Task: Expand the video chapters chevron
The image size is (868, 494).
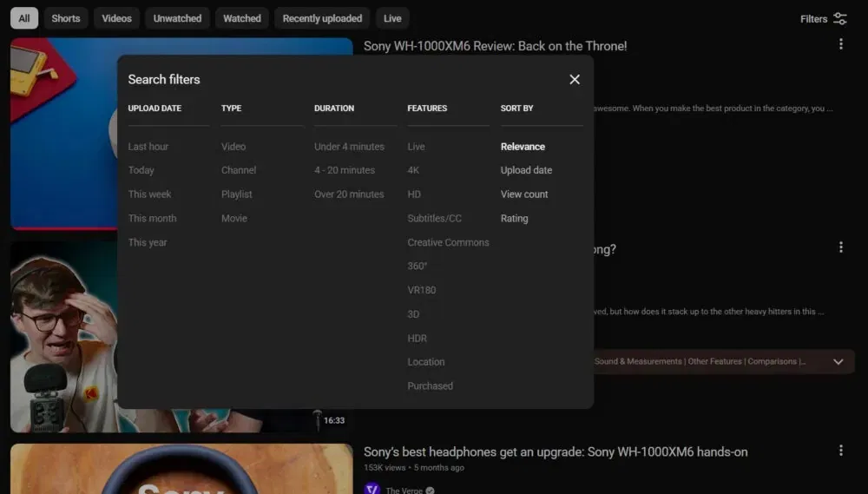Action: coord(838,362)
